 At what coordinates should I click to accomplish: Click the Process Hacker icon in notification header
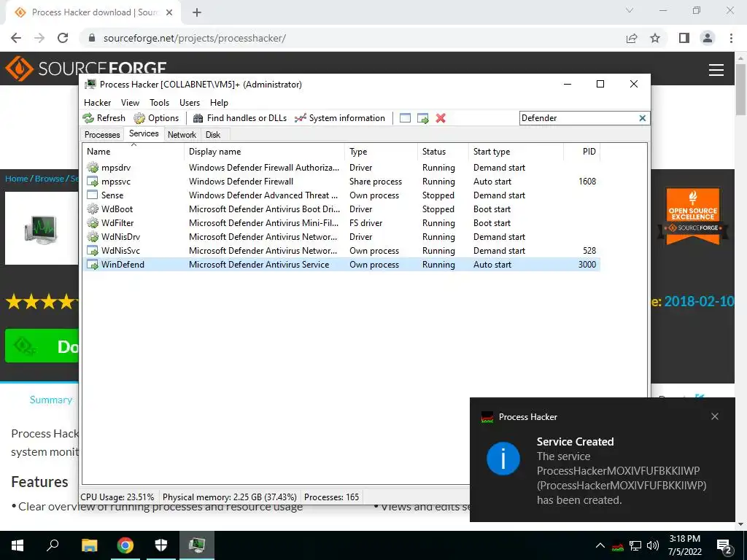(x=487, y=417)
